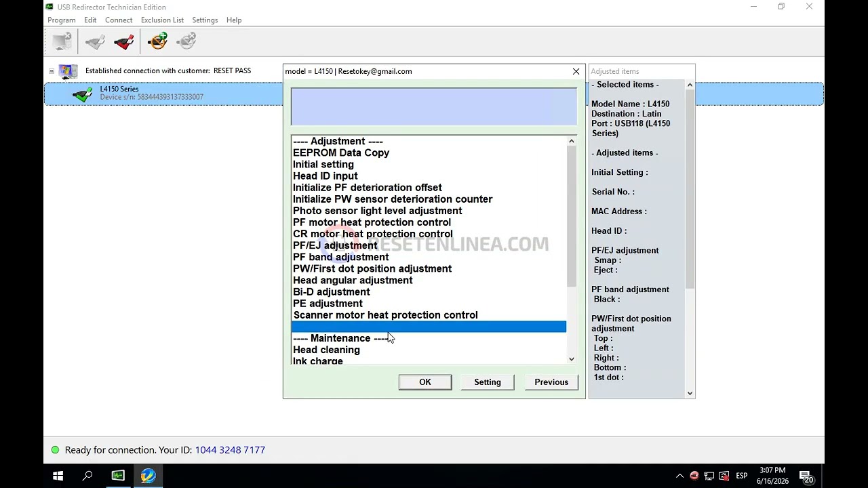The image size is (868, 488).
Task: Click the Adjusted items panel scrollbar thumb
Action: click(x=690, y=190)
